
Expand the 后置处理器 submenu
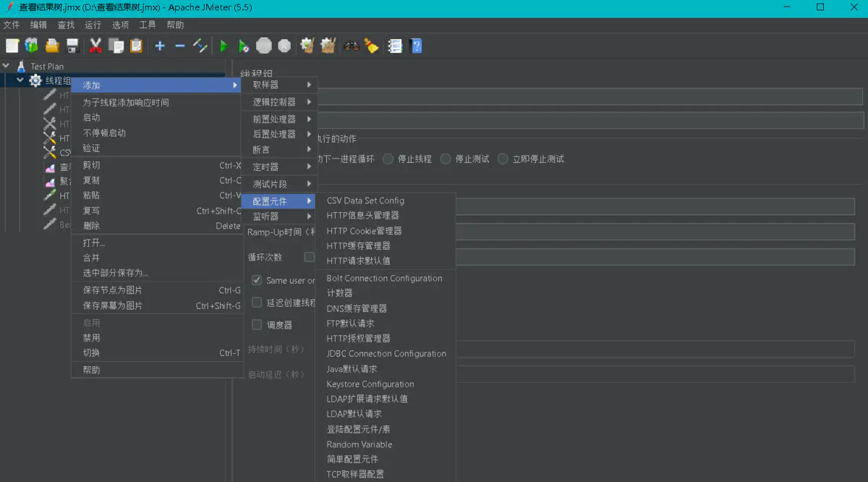[x=279, y=134]
